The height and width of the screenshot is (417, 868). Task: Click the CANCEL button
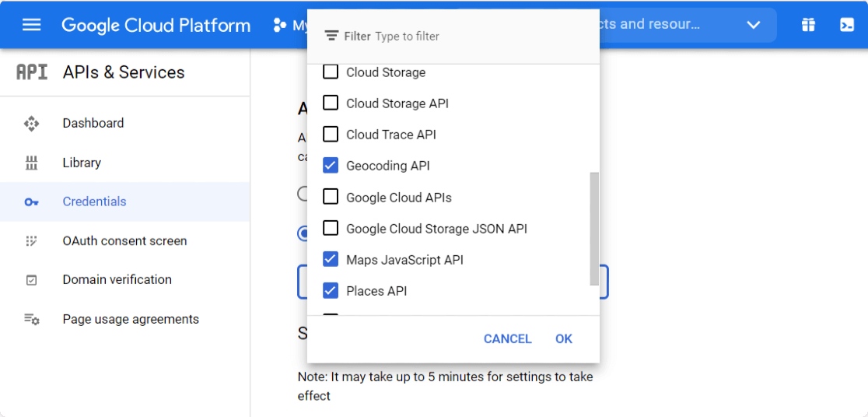click(x=507, y=339)
